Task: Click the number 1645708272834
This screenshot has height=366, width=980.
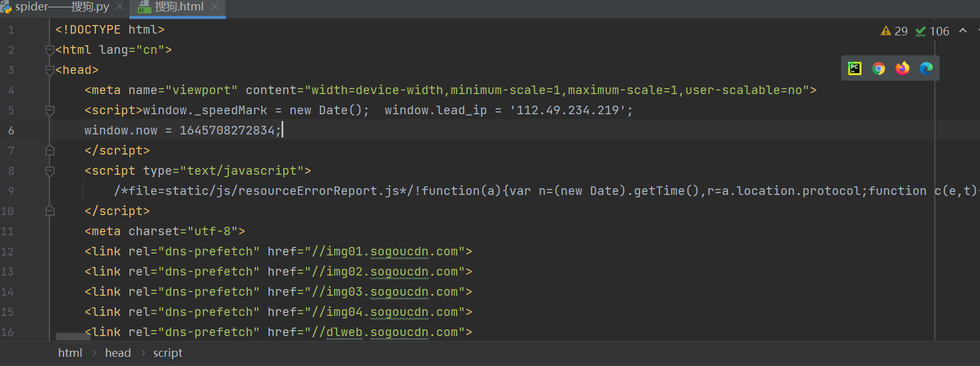Action: coord(227,131)
